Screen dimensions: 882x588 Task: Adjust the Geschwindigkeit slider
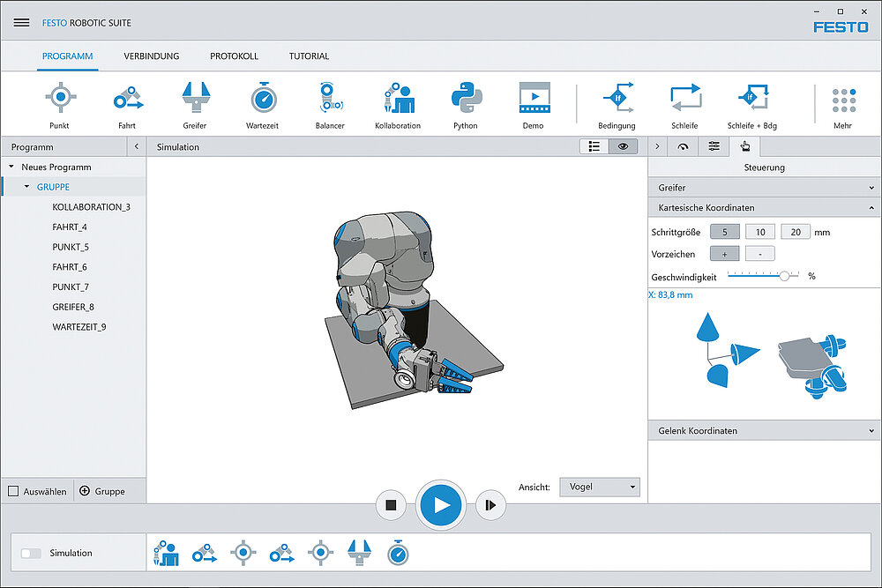[783, 276]
